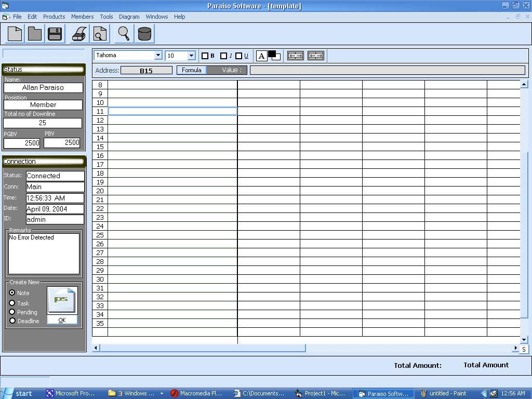
Task: Toggle the Italic checkbox
Action: point(223,56)
